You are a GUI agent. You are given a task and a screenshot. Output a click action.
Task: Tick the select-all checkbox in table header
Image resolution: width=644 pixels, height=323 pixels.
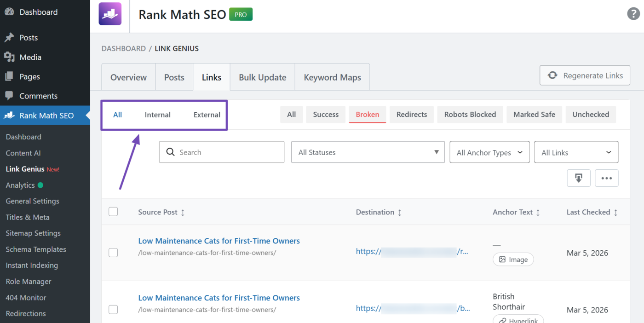(x=113, y=212)
